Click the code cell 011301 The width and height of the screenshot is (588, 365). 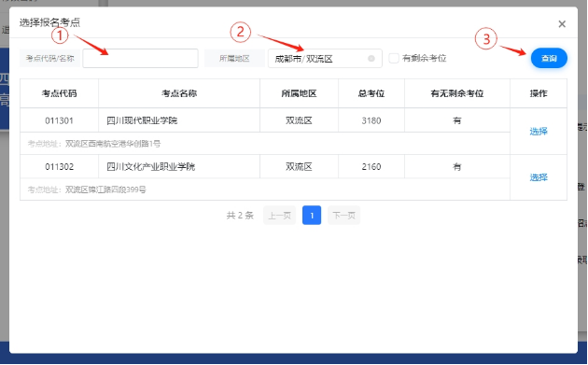pos(59,120)
